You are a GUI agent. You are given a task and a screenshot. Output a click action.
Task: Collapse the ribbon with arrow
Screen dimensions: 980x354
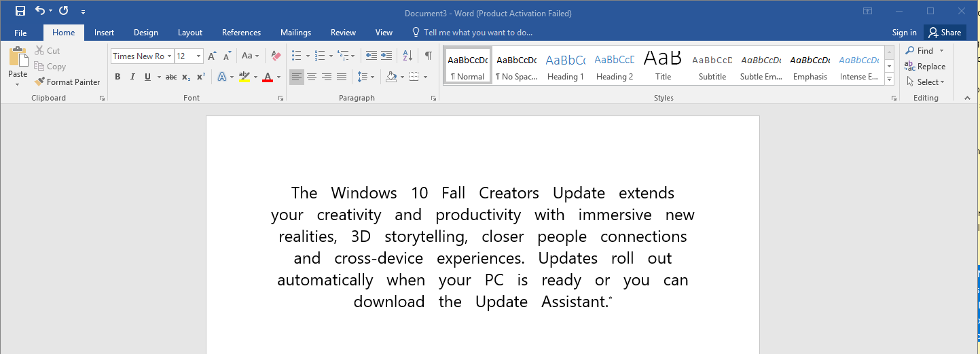(x=968, y=99)
